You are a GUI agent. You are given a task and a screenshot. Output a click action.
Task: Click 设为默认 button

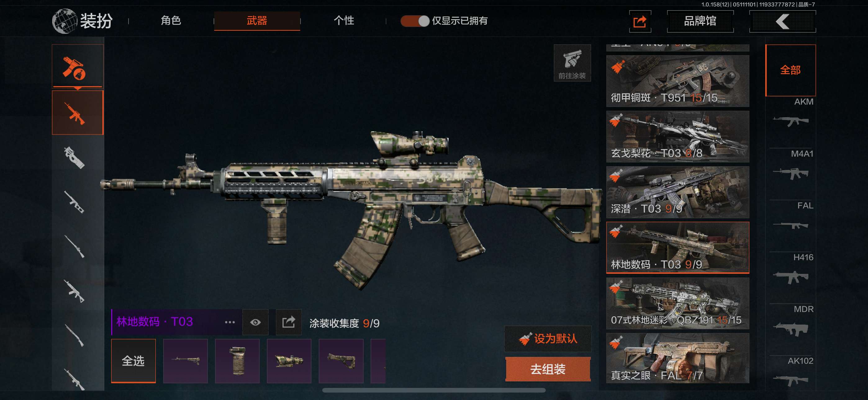[548, 339]
